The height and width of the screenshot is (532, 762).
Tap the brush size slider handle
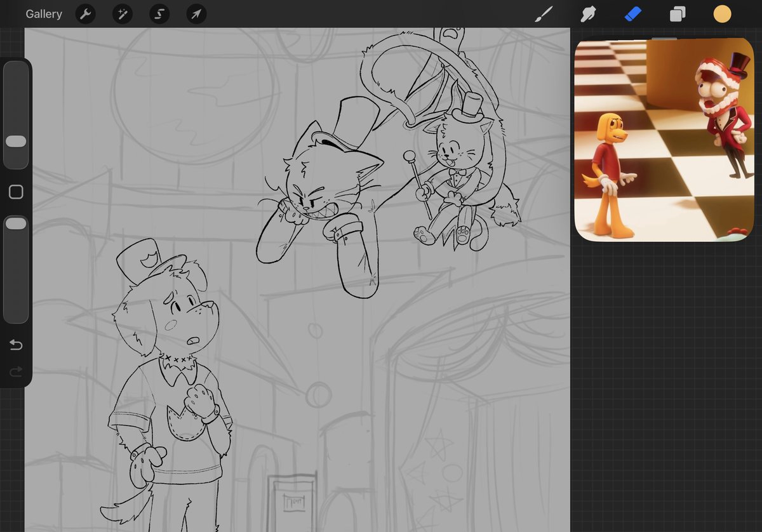pyautogui.click(x=16, y=142)
